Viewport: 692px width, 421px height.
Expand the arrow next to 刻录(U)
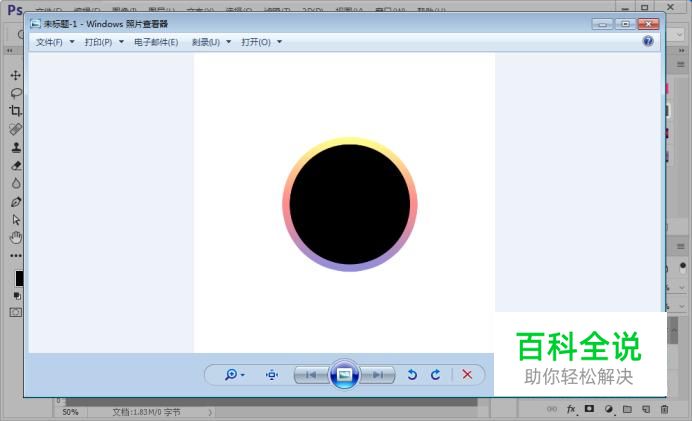(x=229, y=42)
